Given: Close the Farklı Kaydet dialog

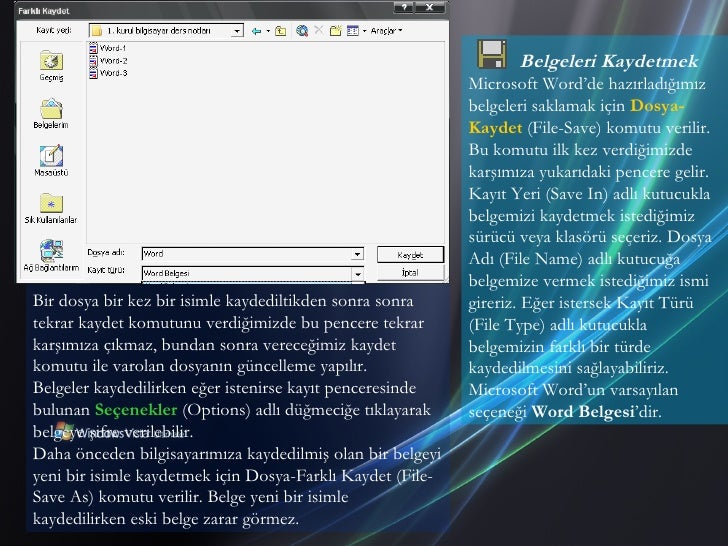Looking at the screenshot, I should [x=430, y=7].
